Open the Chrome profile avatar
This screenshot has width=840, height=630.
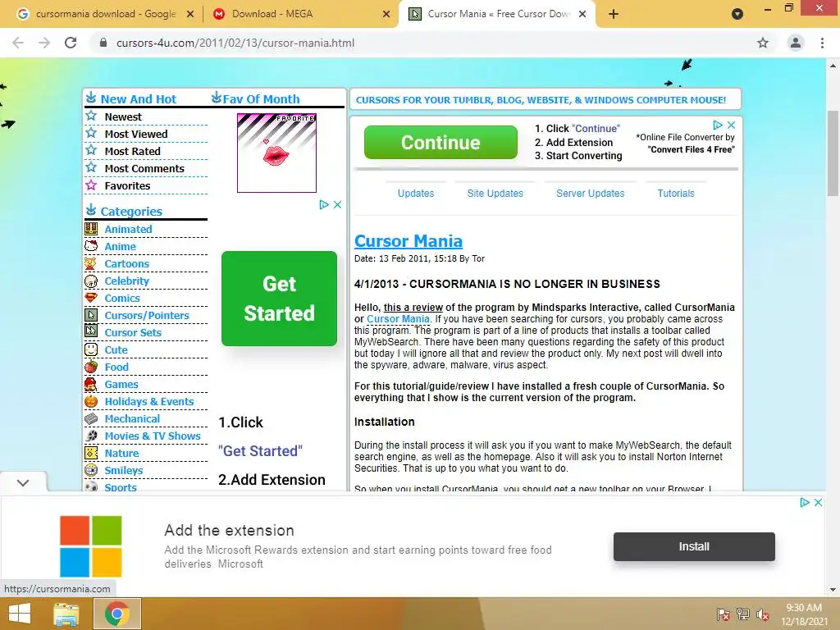(x=796, y=43)
